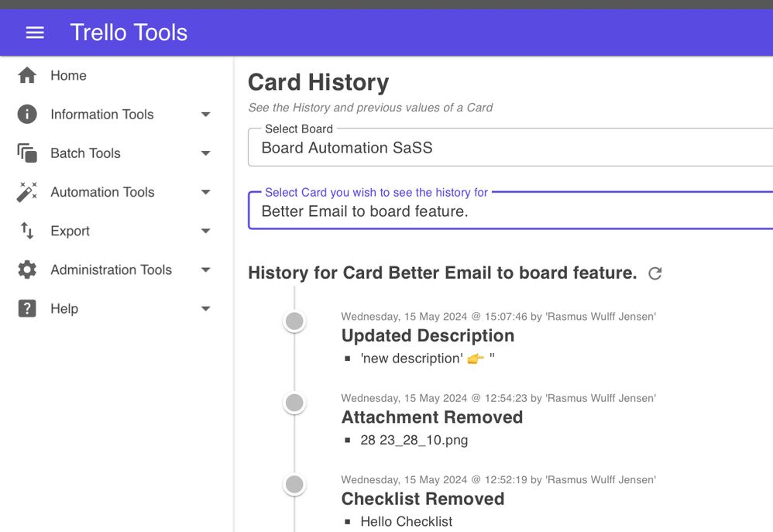Click the Checklist Removed heading
773x532 pixels.
click(x=422, y=499)
